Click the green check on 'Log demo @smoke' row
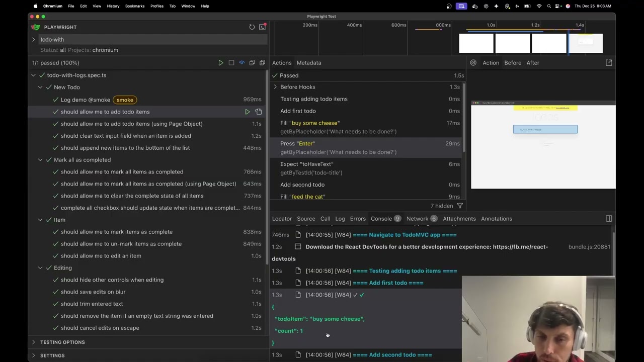This screenshot has height=362, width=644. [x=55, y=100]
